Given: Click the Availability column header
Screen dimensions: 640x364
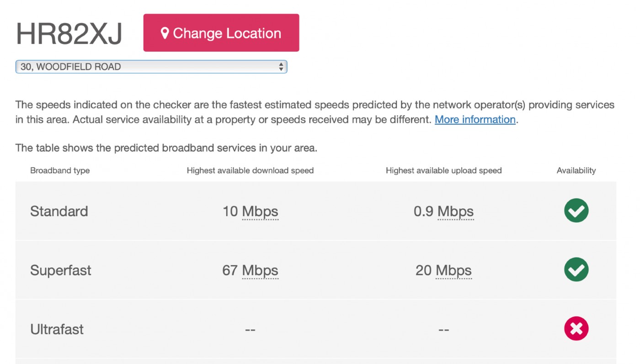Looking at the screenshot, I should pos(576,170).
